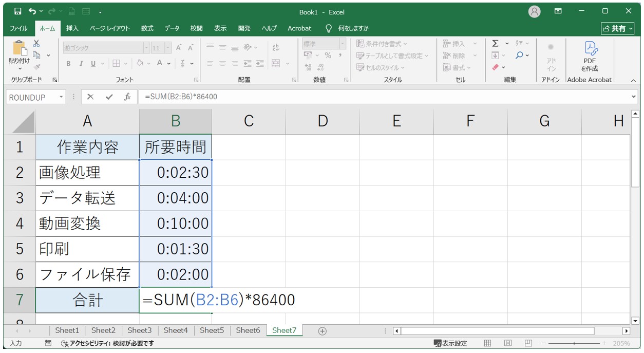Viewport: 644px width, 353px height.
Task: Toggle bold formatting
Action: coord(68,63)
